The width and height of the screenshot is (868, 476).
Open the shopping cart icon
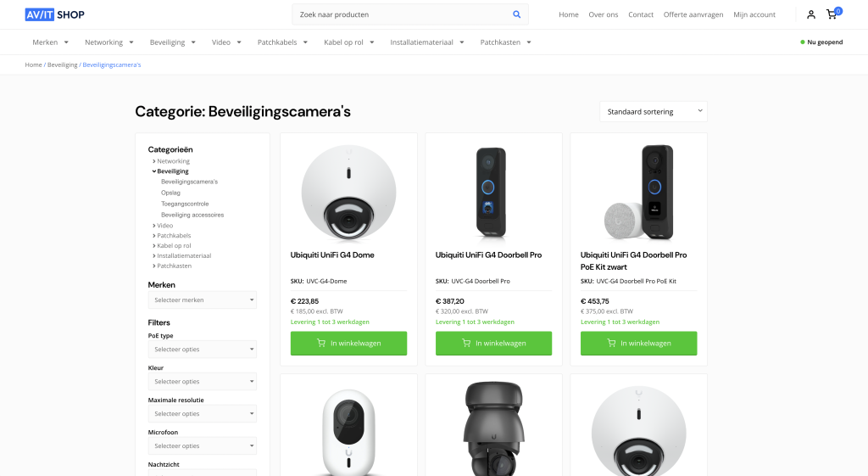pyautogui.click(x=832, y=14)
